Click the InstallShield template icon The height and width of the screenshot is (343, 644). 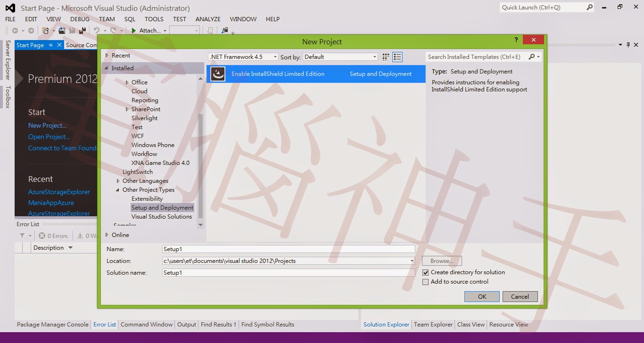coord(218,74)
